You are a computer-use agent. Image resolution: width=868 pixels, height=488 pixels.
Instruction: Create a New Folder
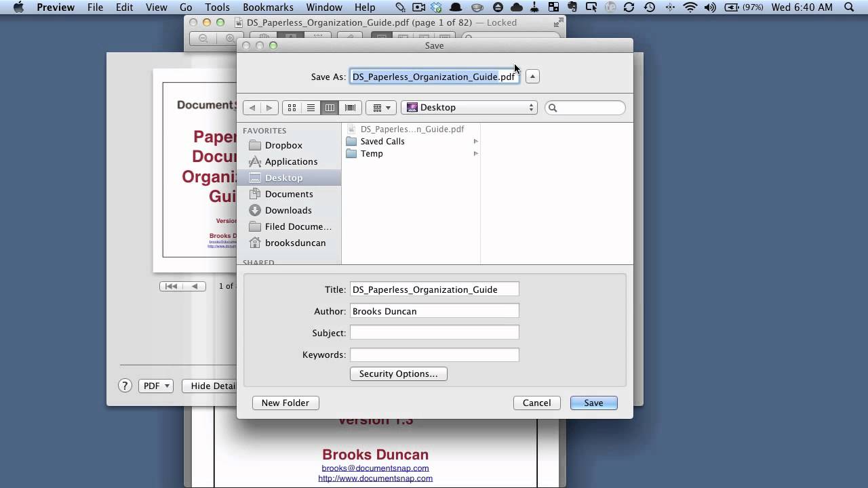click(x=285, y=403)
